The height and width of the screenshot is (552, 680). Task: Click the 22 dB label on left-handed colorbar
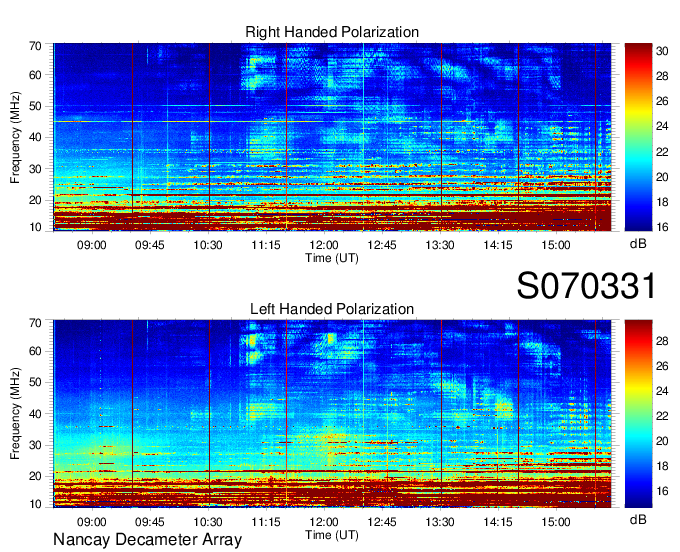tap(662, 416)
